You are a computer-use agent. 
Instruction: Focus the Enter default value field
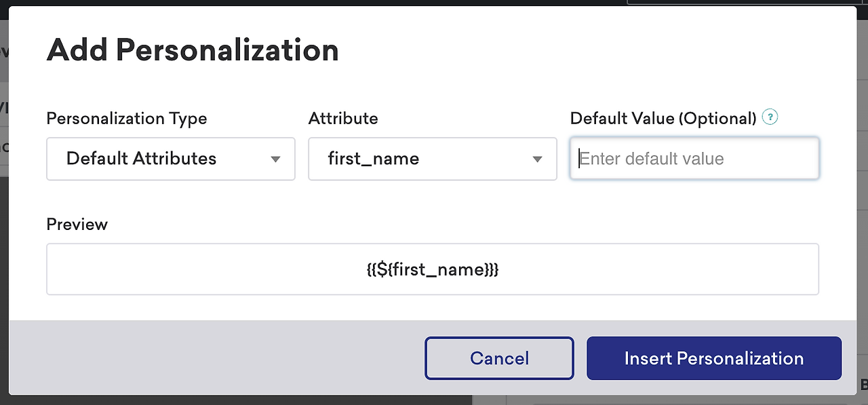pyautogui.click(x=694, y=159)
